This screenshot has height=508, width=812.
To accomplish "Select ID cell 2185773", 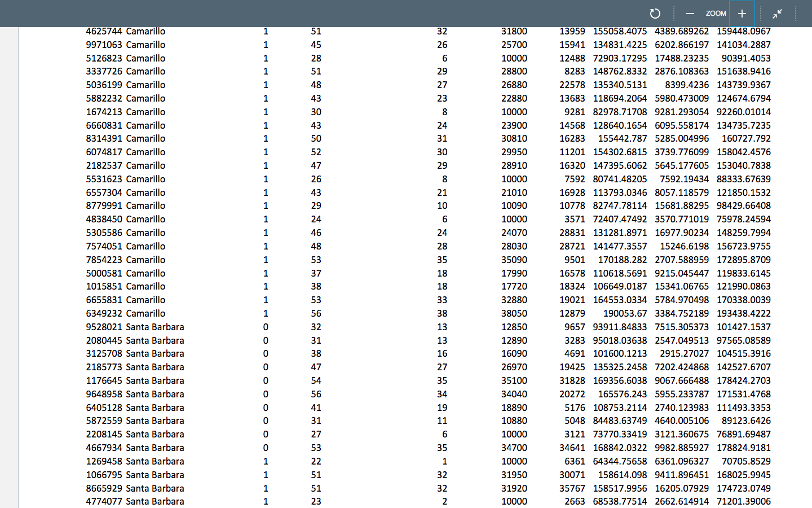I will pos(104,367).
